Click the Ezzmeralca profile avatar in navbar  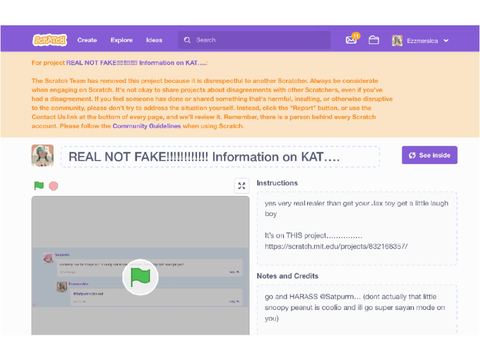pos(397,41)
